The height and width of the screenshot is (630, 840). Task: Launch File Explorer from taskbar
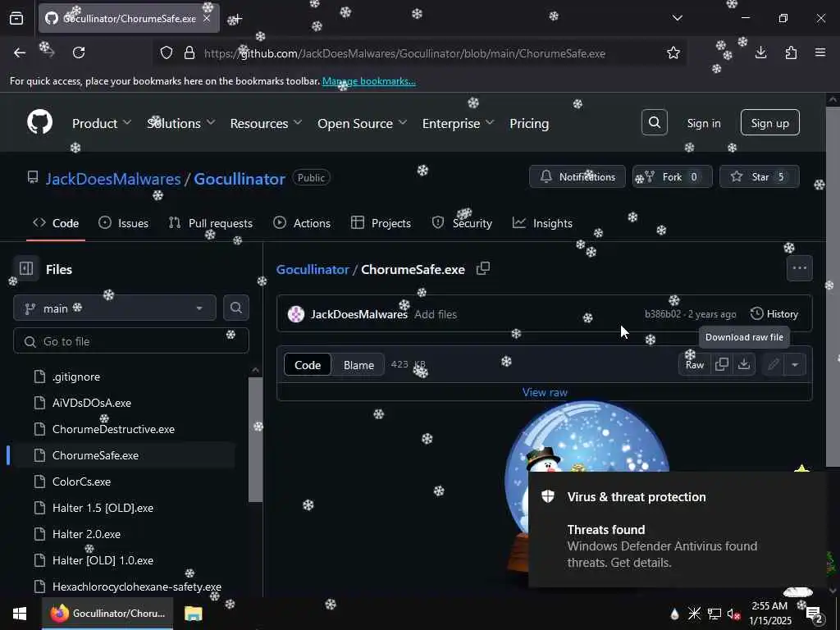coord(194,614)
